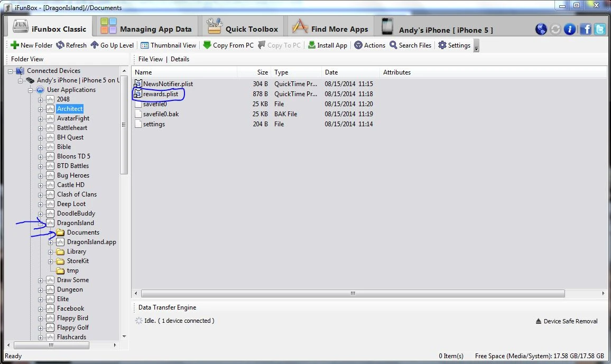Collapse the User Applications node
Viewport: 611px width, 364px height.
(31, 90)
